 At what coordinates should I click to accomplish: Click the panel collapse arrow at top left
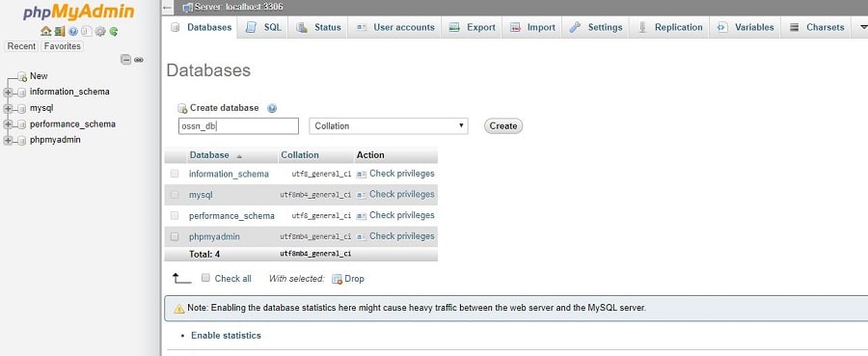tap(168, 7)
